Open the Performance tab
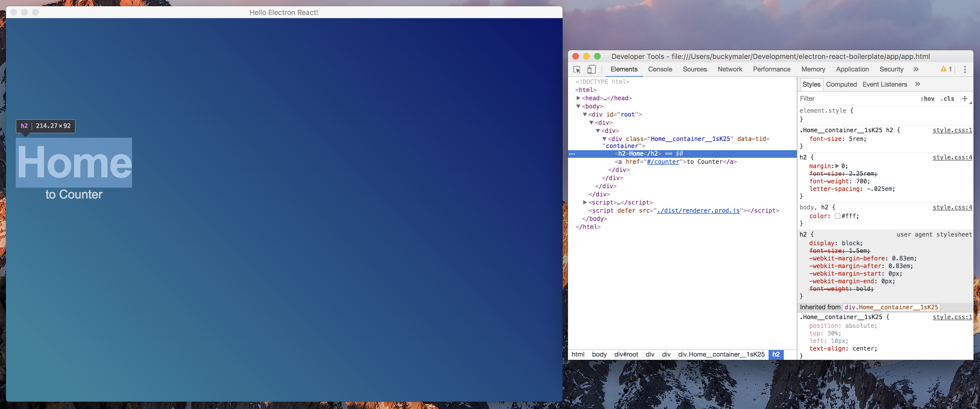Image resolution: width=980 pixels, height=409 pixels. tap(772, 69)
